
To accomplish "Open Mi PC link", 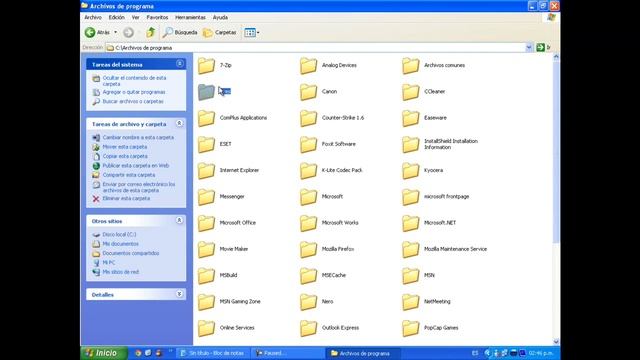I will pos(109,263).
